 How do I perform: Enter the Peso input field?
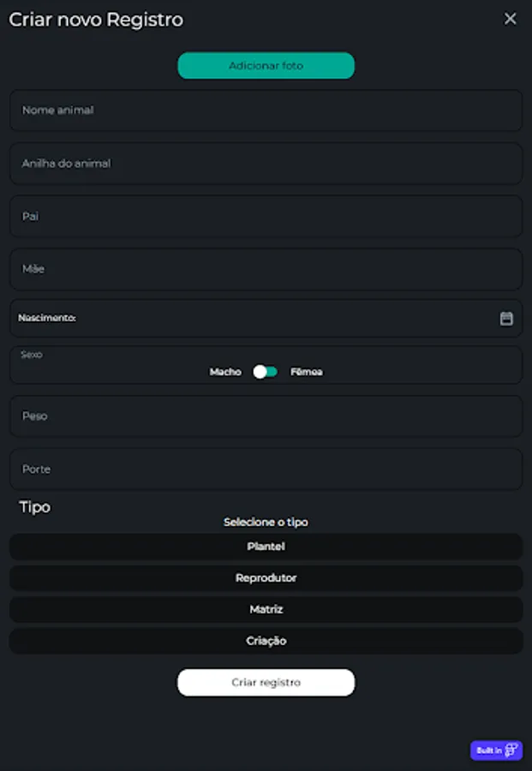click(266, 416)
